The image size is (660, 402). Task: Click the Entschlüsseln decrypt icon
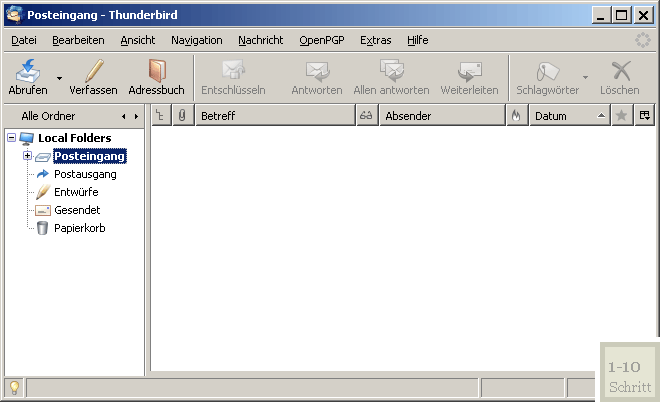(233, 71)
